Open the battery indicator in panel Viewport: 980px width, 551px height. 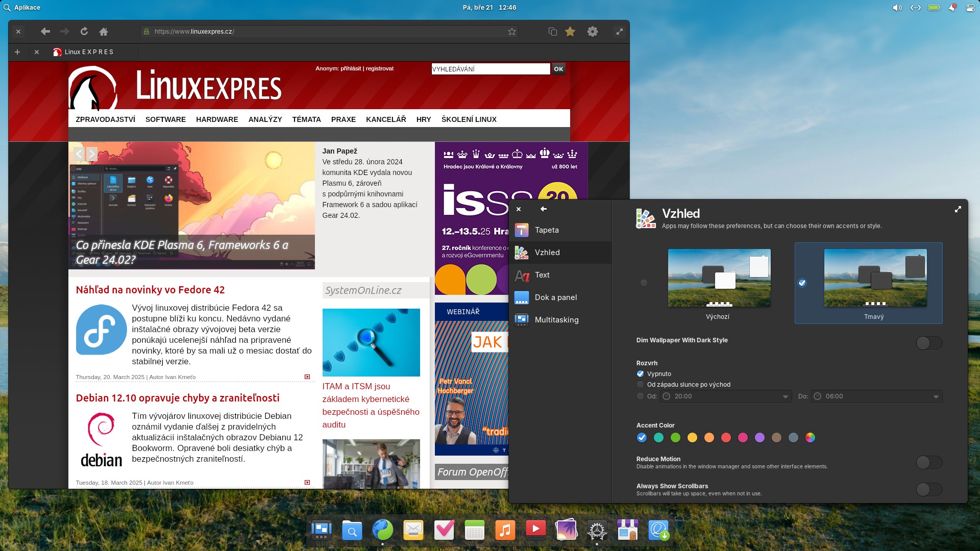click(934, 8)
